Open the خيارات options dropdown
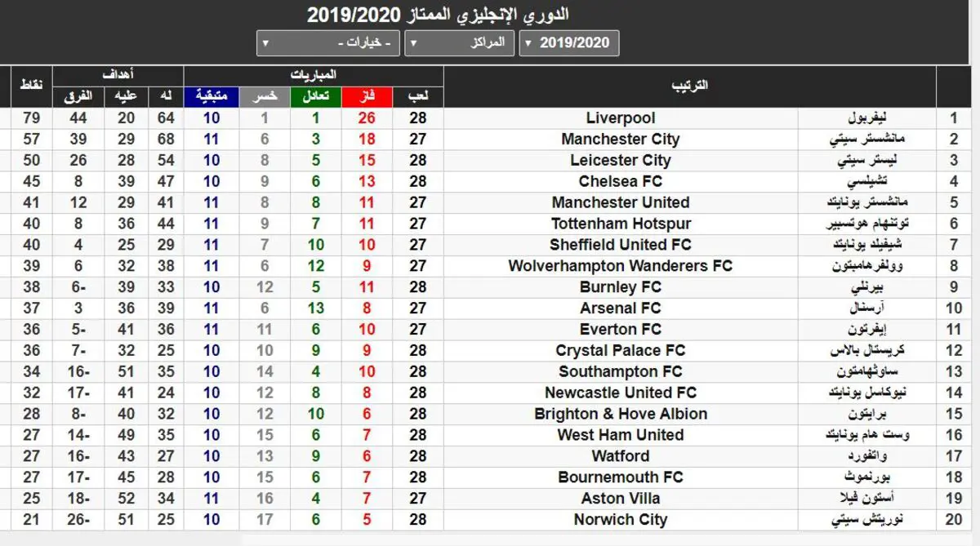The width and height of the screenshot is (980, 546). tap(327, 43)
